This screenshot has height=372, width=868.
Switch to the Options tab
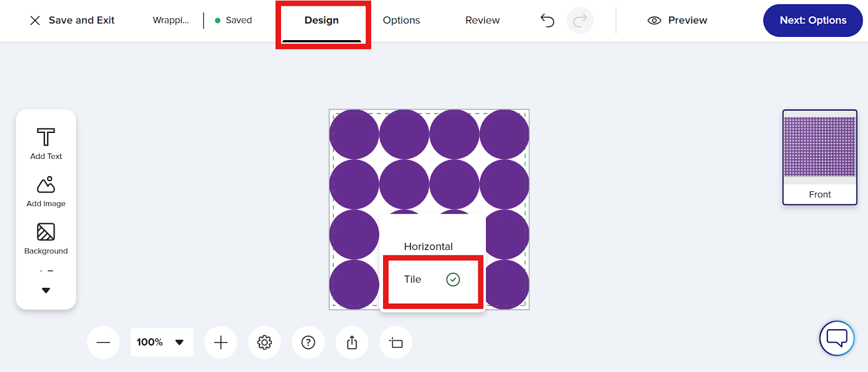(x=401, y=21)
